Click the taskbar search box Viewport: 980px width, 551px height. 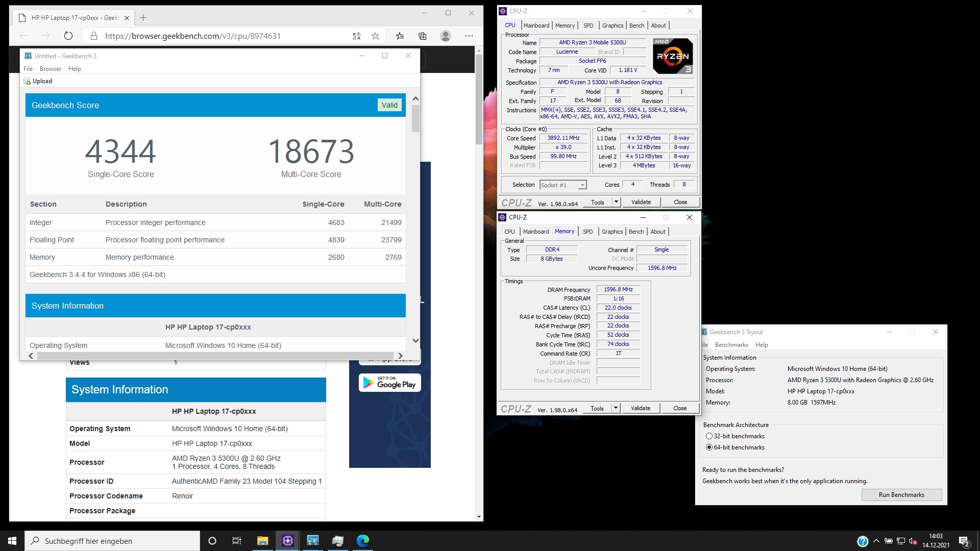pos(112,541)
